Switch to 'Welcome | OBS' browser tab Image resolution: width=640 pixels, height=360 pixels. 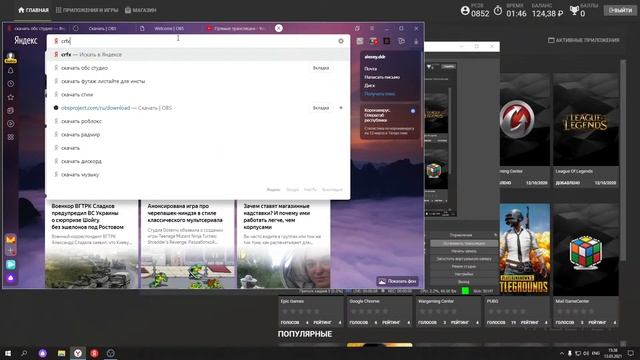tap(169, 29)
